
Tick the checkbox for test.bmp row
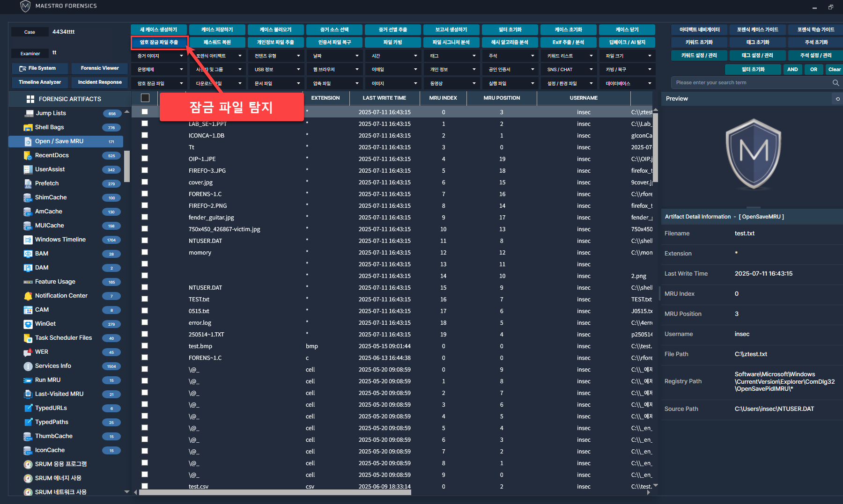[x=145, y=346]
